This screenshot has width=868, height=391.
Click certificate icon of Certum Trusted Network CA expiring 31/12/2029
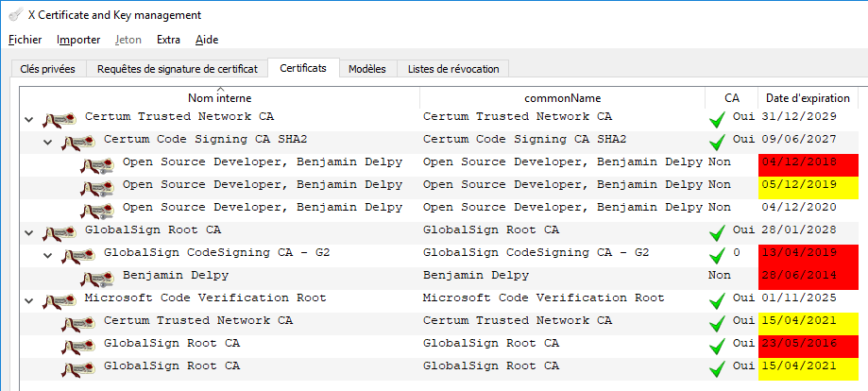point(60,119)
